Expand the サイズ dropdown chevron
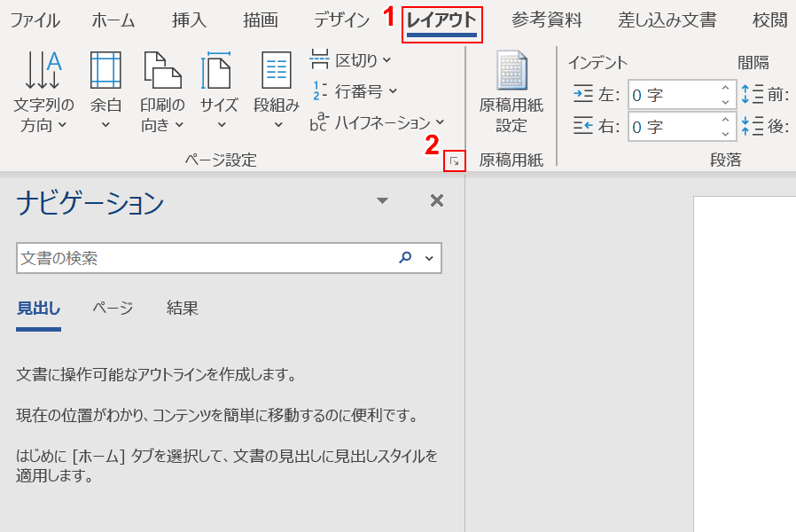 pos(222,124)
